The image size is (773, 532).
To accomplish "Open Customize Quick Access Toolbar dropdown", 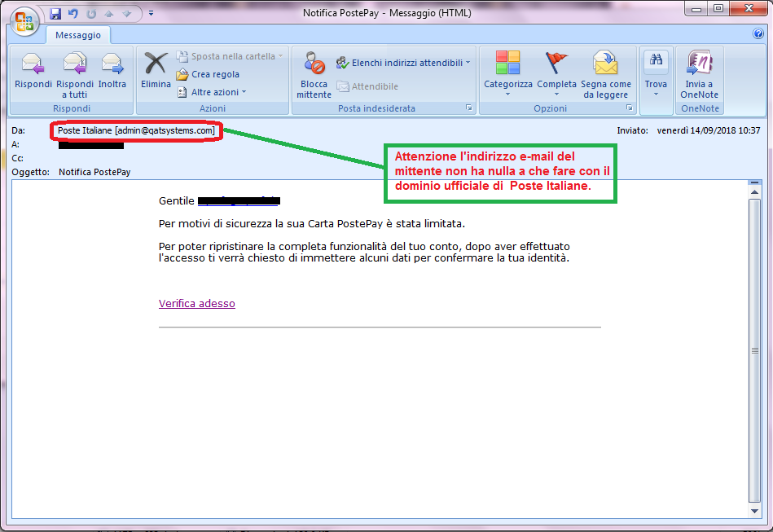I will [151, 13].
